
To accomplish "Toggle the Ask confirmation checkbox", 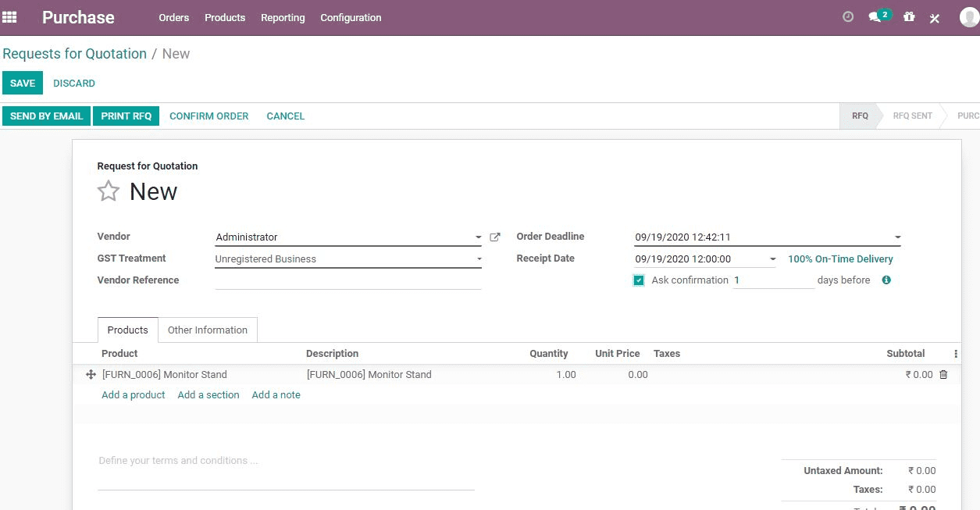I will (639, 280).
